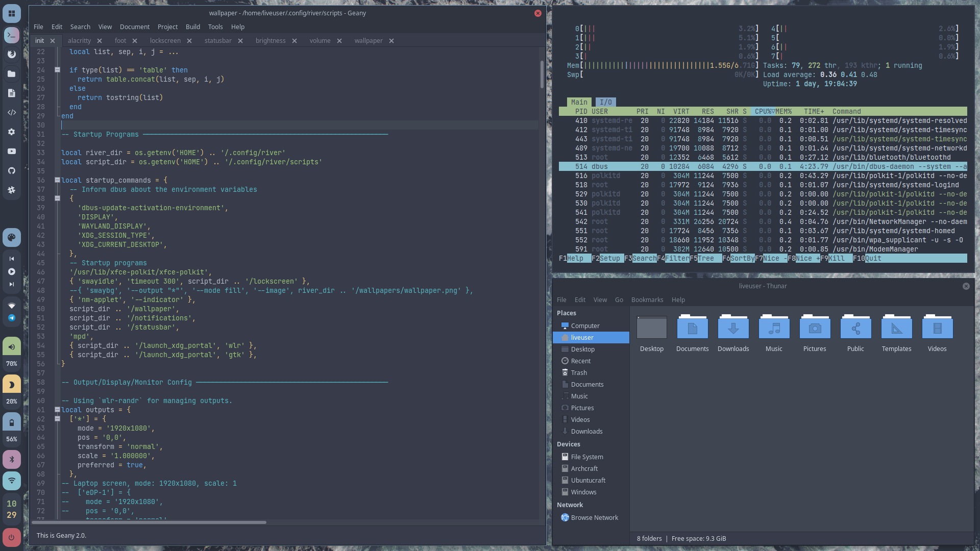Click the Telegram tray icon
This screenshot has width=980, height=551.
(x=12, y=318)
